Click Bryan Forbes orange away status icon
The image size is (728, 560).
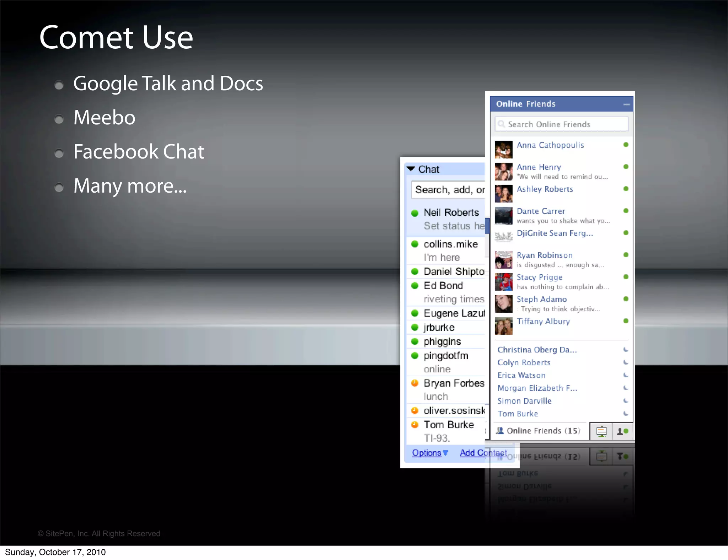414,383
